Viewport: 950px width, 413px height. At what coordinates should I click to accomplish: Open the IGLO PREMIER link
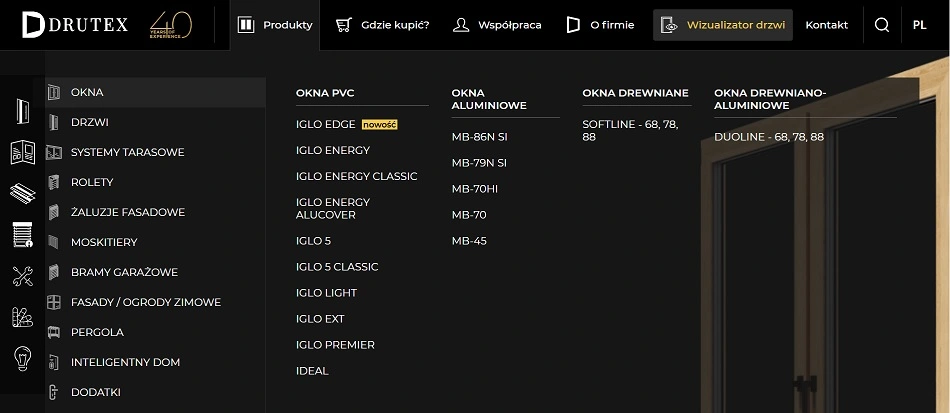335,345
